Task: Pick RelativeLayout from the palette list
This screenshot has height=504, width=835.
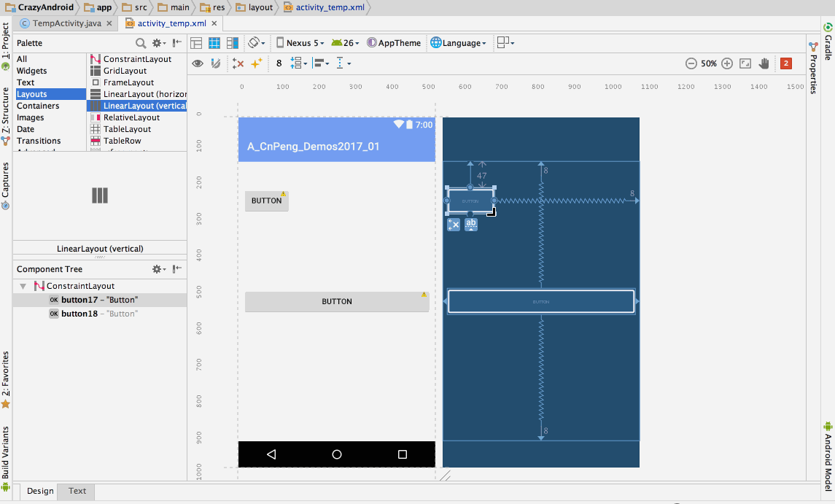Action: click(137, 117)
